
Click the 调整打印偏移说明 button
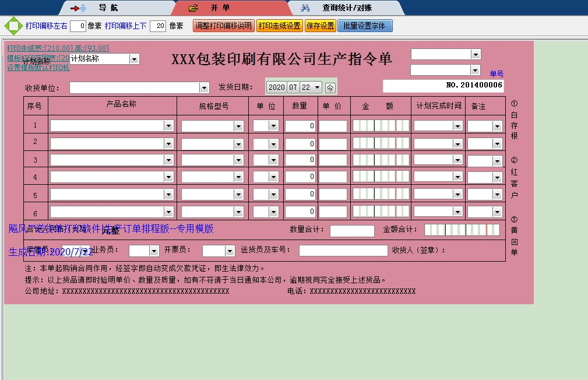click(x=223, y=26)
